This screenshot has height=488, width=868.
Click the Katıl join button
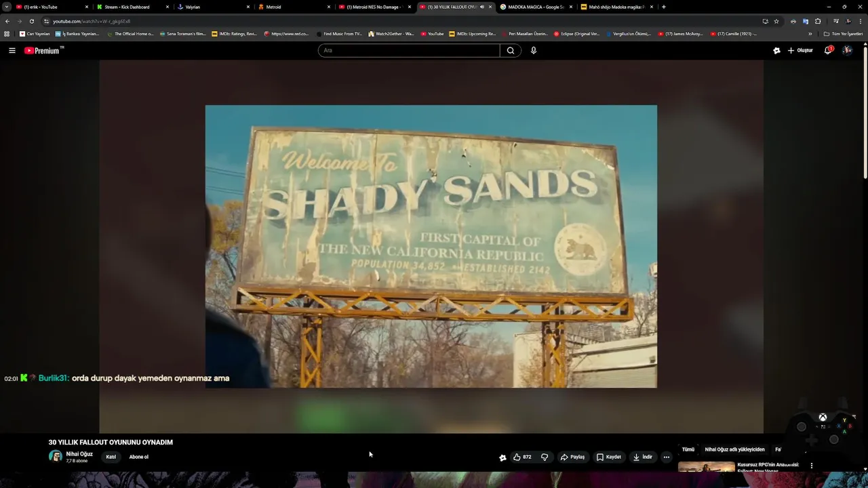(x=111, y=457)
